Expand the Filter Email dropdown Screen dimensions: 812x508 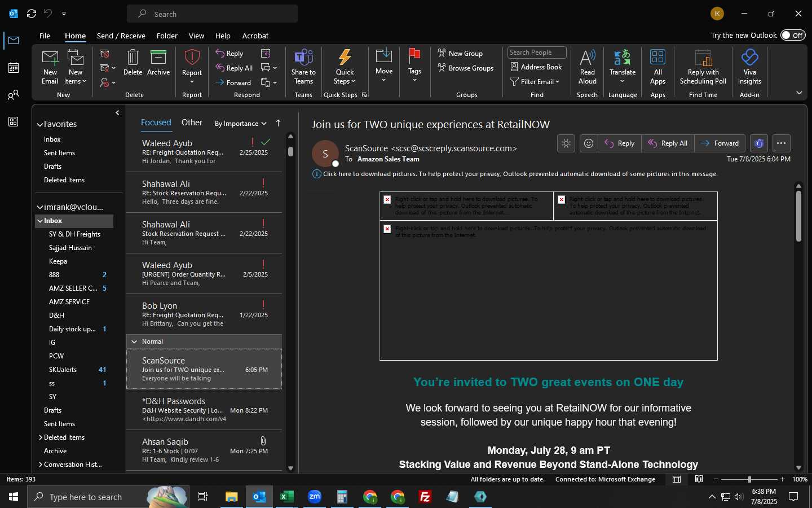[x=535, y=82]
